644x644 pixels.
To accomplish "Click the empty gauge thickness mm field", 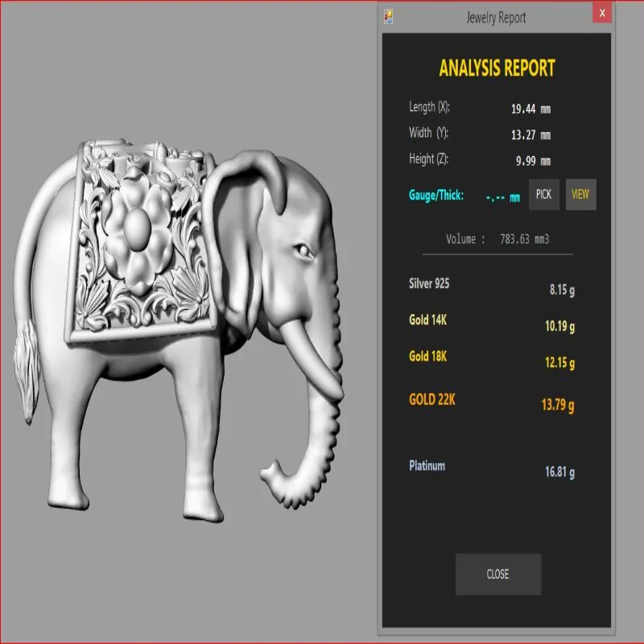I will 502,197.
